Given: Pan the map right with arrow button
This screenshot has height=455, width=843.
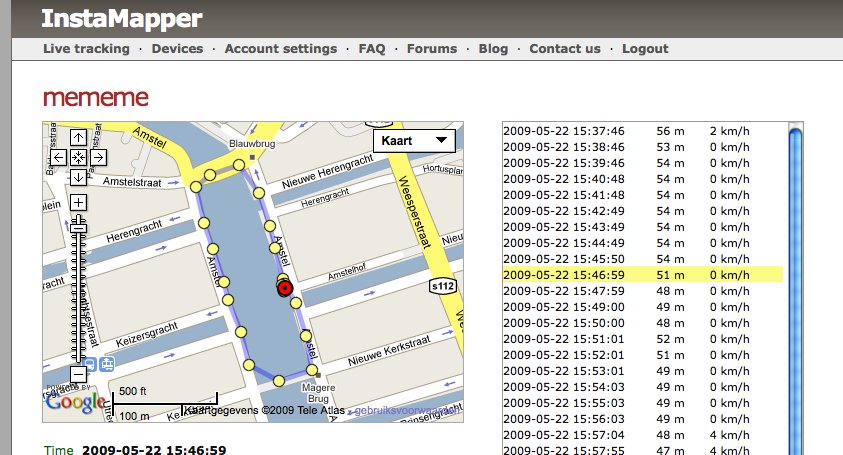Looking at the screenshot, I should coord(98,157).
